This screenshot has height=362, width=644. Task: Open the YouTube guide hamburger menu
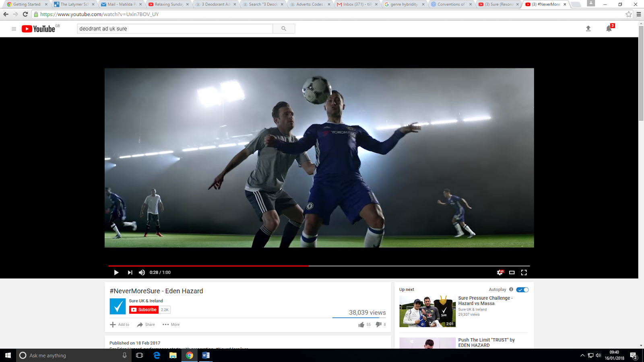pos(14,29)
